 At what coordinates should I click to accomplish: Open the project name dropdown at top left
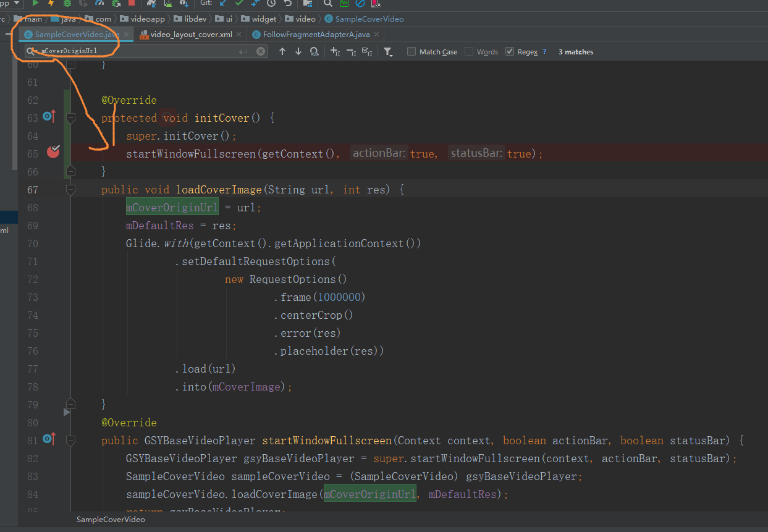click(x=12, y=4)
